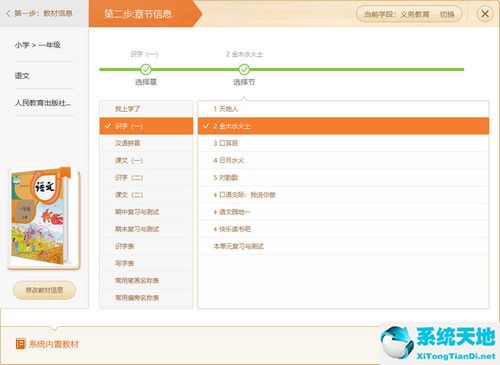Viewport: 500px width, 365px height.
Task: Click the 识字 (一) label above progress bar
Action: (144, 54)
